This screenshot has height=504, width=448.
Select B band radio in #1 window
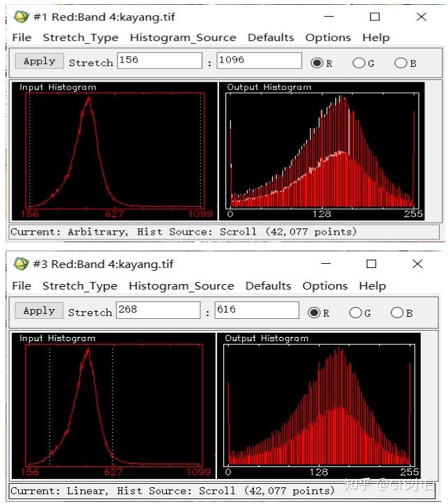click(x=401, y=63)
